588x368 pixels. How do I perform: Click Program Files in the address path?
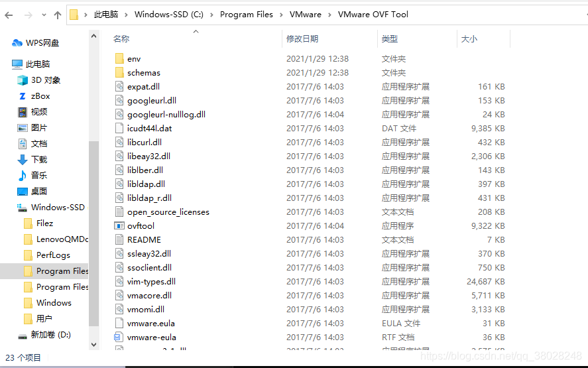click(247, 15)
